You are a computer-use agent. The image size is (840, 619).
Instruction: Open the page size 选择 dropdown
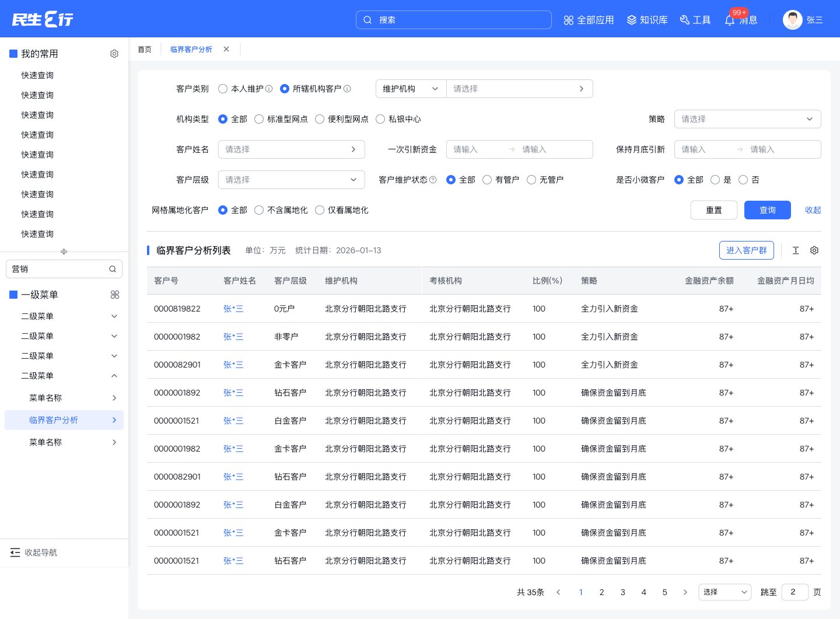point(725,592)
